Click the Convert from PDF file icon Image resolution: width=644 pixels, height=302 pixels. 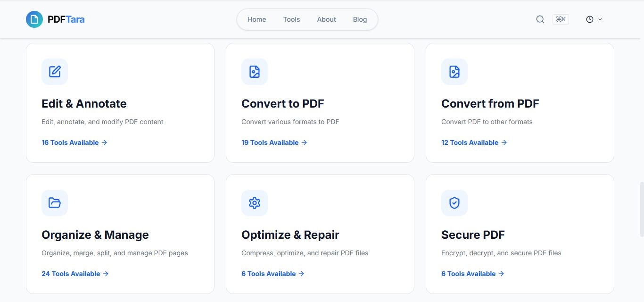click(454, 71)
